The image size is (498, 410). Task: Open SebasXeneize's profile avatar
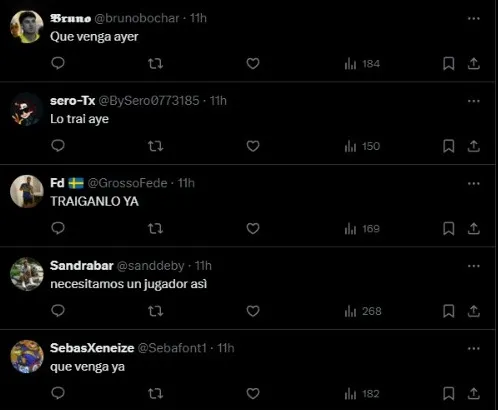(27, 356)
